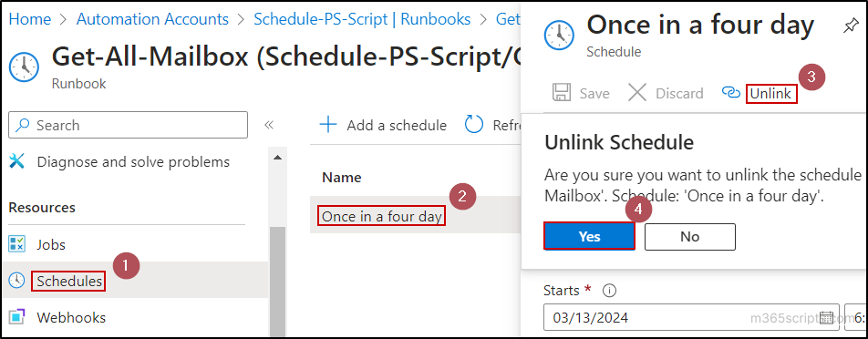Viewport: 868px width, 339px height.
Task: Click the sidebar scroll-up arrow
Action: click(277, 158)
